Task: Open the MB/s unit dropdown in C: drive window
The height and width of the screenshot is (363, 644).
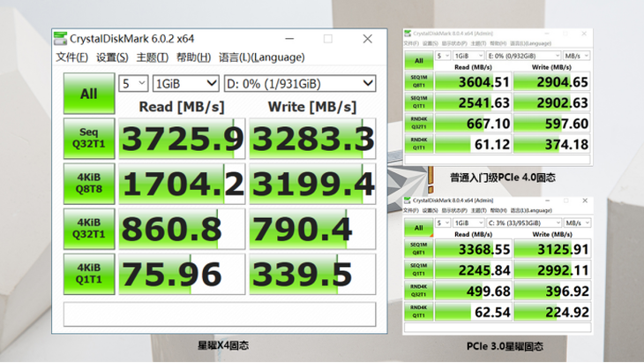Action: click(577, 223)
